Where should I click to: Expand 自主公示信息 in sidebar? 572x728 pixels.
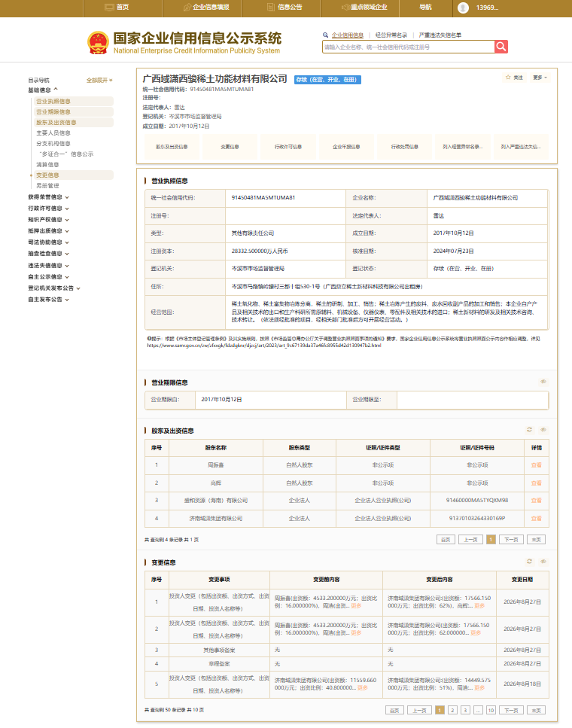pos(49,277)
